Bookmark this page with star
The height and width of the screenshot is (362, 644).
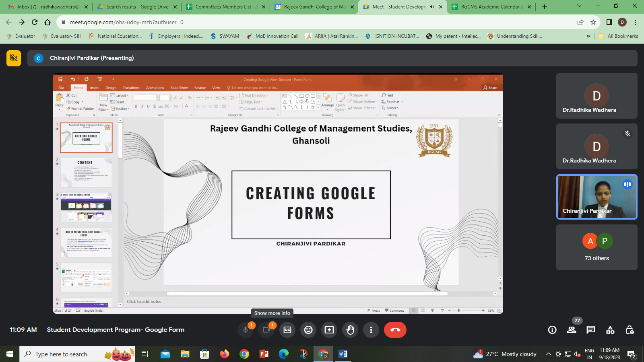click(x=593, y=22)
